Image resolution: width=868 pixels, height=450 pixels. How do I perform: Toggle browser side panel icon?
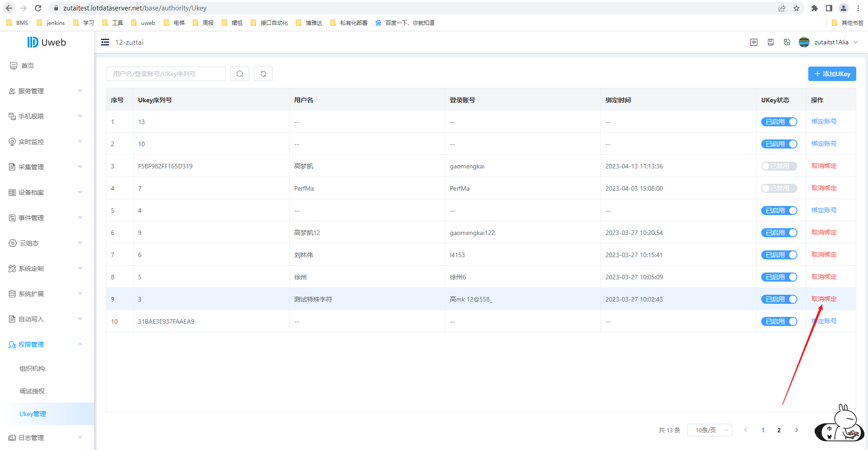tap(829, 8)
